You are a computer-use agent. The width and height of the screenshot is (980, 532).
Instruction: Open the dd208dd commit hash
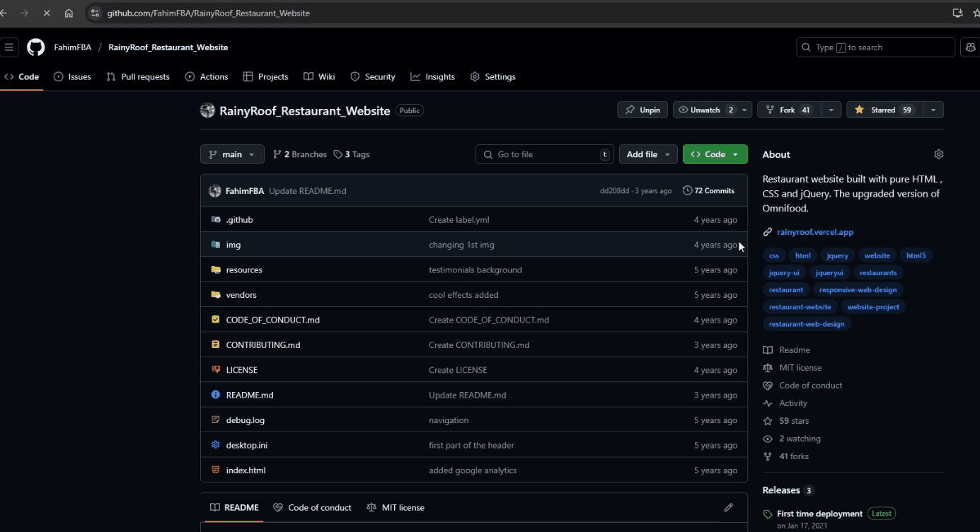(614, 191)
